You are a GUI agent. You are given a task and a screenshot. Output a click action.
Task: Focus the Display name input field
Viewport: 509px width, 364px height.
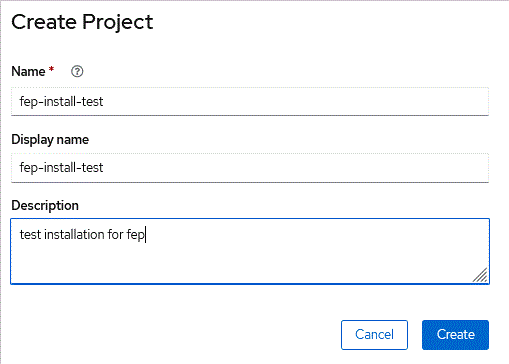click(x=250, y=168)
